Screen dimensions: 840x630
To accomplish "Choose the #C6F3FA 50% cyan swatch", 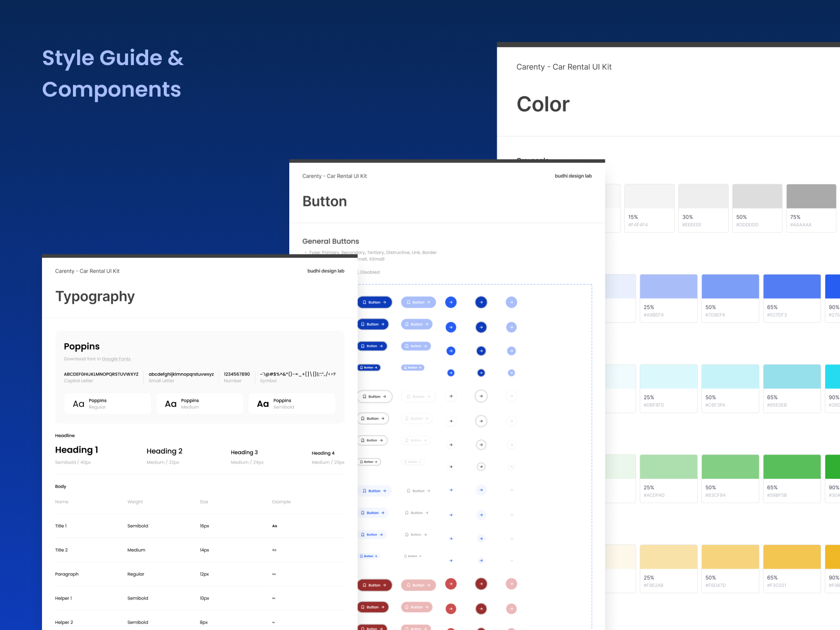I will coord(730,388).
